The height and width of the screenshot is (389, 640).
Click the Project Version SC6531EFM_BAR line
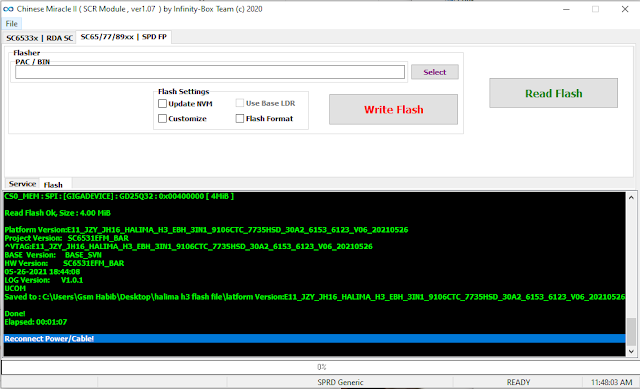tap(67, 238)
